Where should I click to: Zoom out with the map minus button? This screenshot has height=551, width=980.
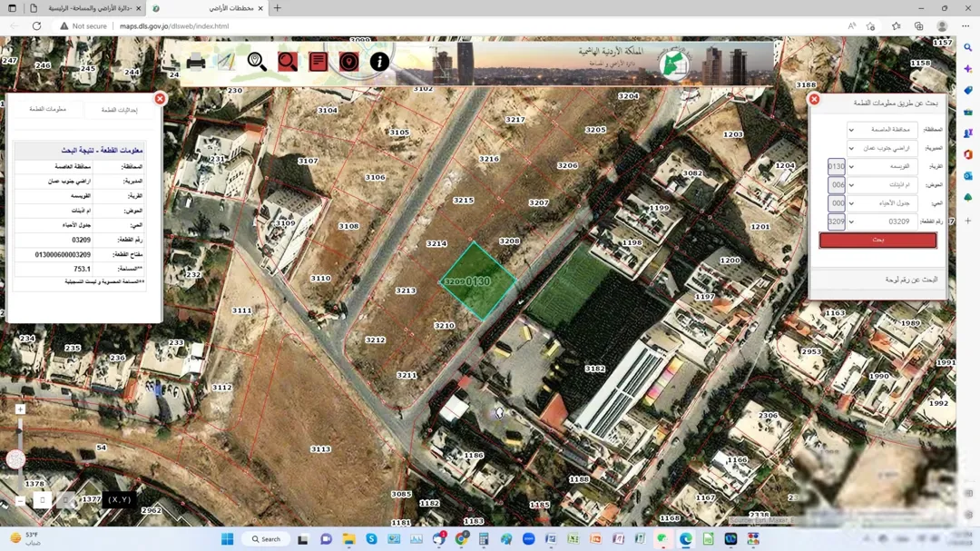(20, 501)
